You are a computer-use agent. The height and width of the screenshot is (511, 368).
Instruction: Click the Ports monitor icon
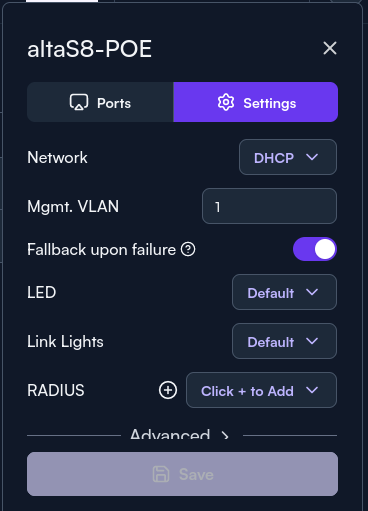tap(79, 102)
